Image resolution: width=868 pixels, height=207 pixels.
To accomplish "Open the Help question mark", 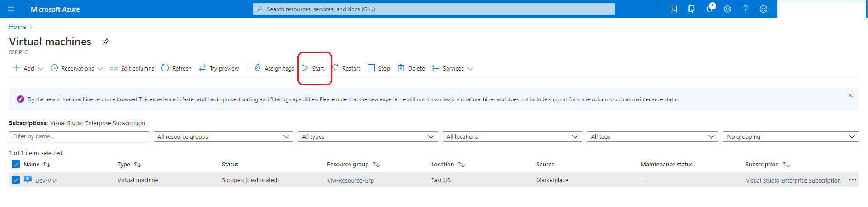I will [x=745, y=9].
